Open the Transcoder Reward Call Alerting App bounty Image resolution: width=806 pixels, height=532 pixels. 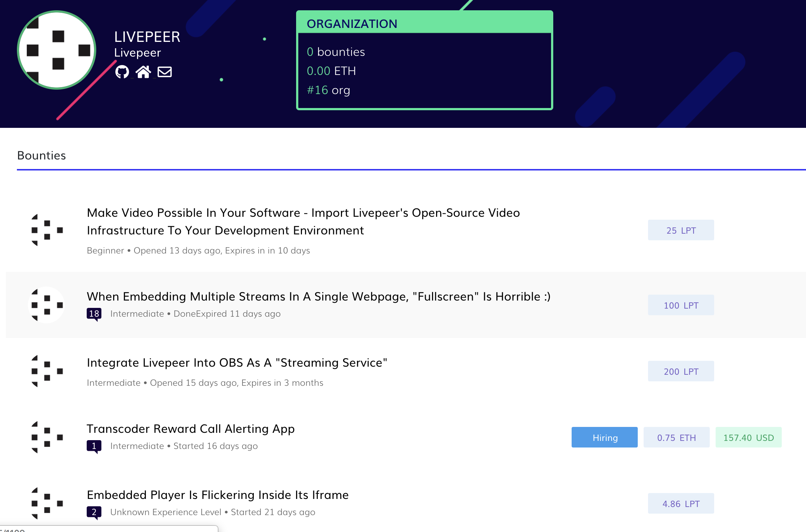click(191, 429)
